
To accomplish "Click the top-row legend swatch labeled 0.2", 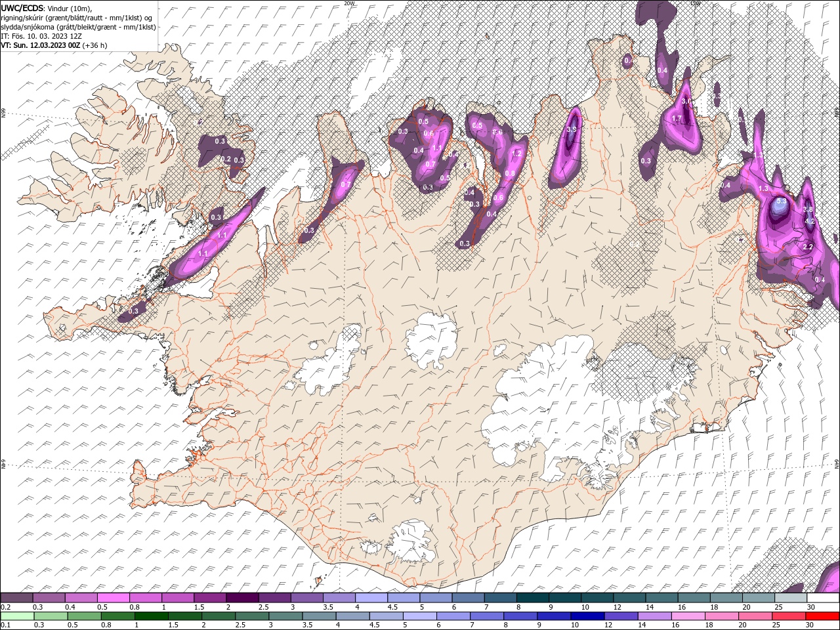I will click(x=17, y=598).
